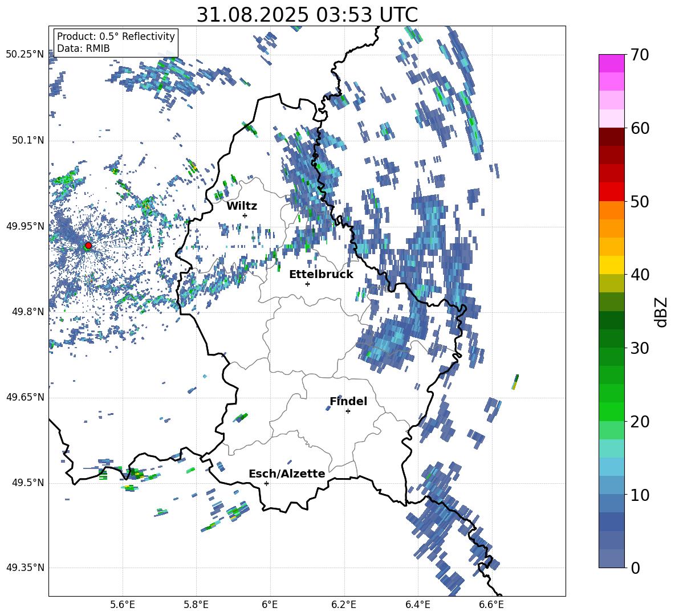Screen dimensions: 675x616
Task: Click the Ettelbruck city label
Action: click(x=321, y=275)
